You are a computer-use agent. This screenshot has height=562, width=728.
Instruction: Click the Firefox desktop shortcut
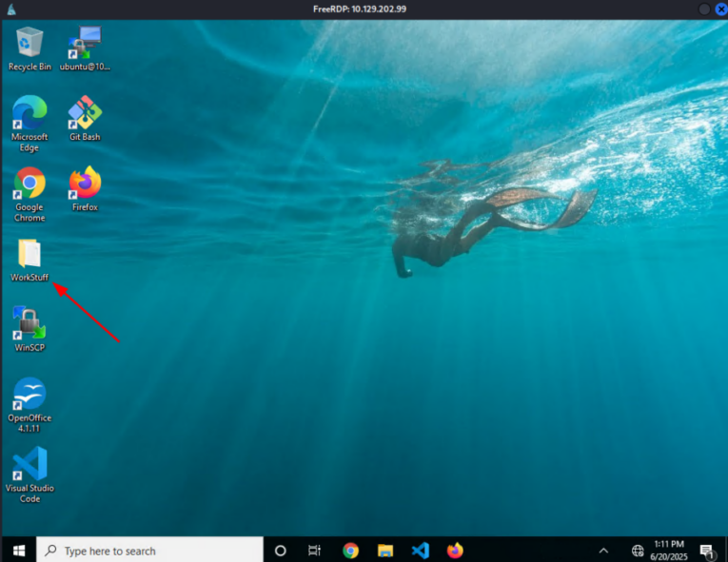[85, 184]
